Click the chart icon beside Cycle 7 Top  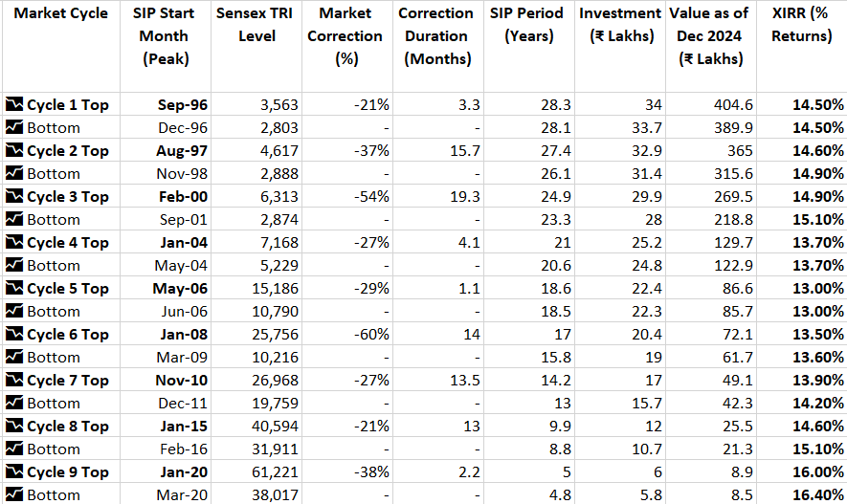pos(14,380)
